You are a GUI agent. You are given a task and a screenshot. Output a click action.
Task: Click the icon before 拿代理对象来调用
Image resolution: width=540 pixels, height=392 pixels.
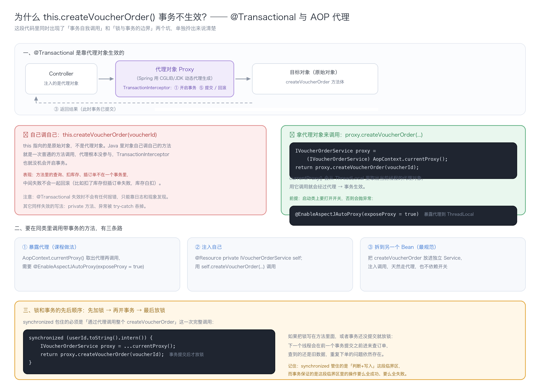[x=292, y=135]
